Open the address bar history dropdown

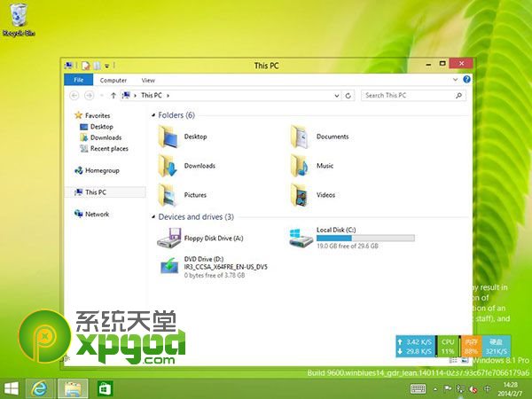click(336, 96)
